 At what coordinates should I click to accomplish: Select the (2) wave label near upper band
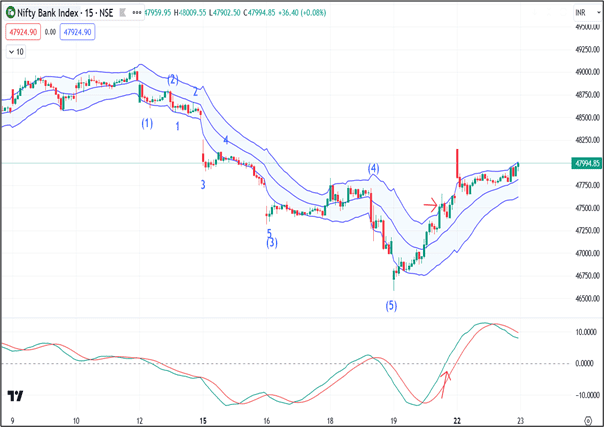(173, 80)
